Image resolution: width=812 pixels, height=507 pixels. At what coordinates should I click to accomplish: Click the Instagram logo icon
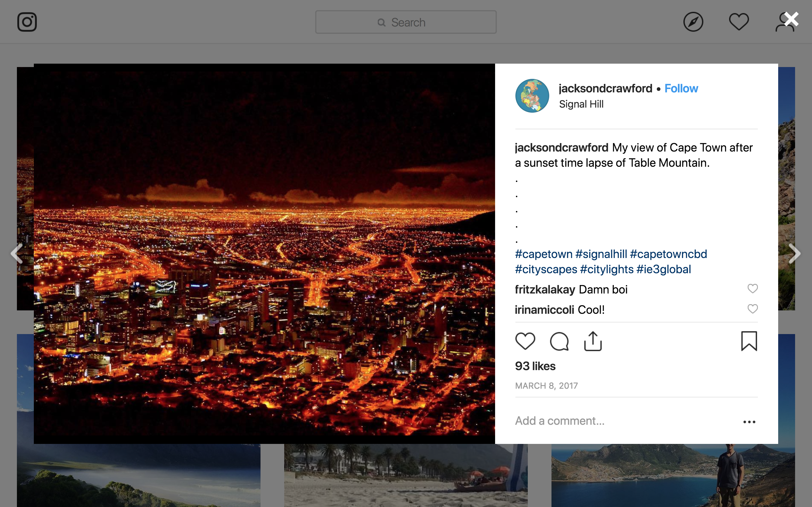tap(27, 22)
